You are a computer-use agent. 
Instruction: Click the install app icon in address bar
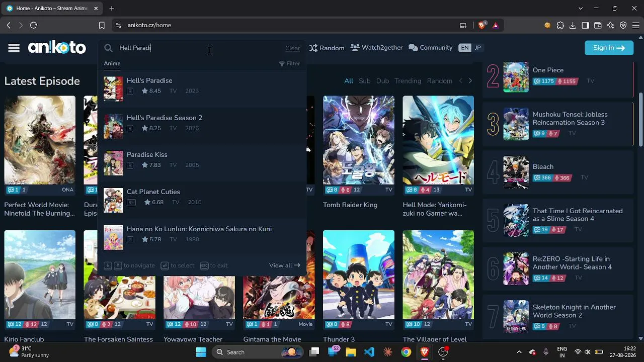[463, 25]
